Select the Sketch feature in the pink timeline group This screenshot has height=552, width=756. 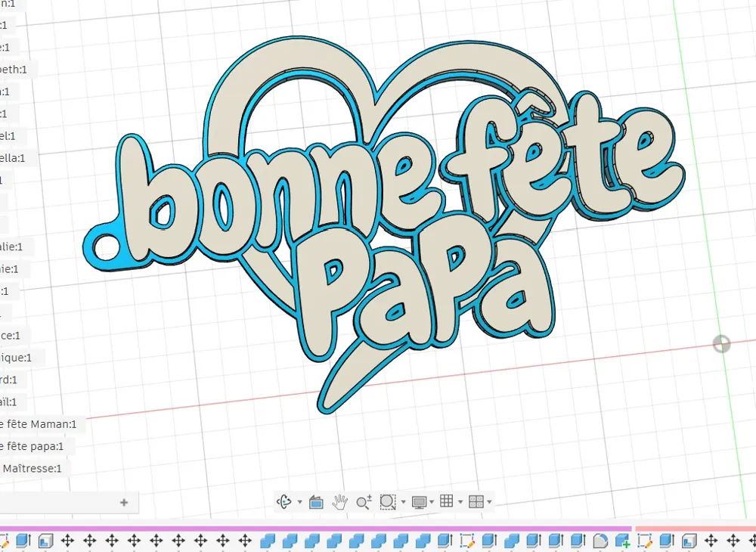(x=645, y=541)
